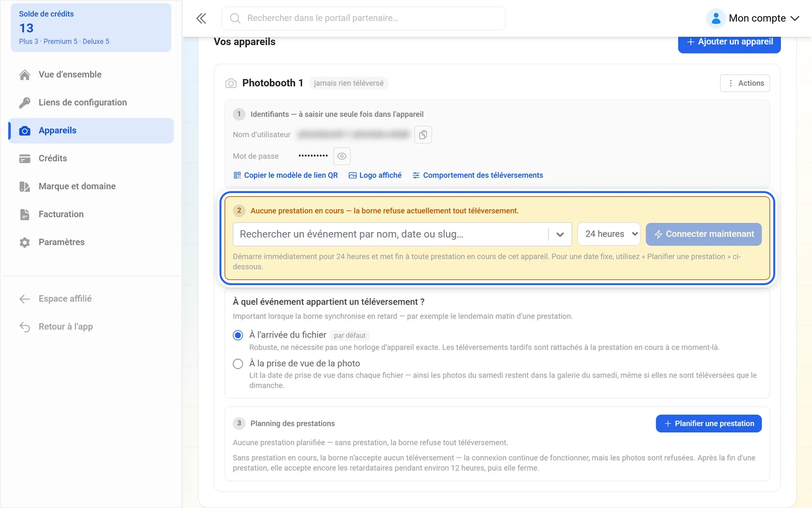Open the Logo affiché link
812x508 pixels.
click(375, 176)
